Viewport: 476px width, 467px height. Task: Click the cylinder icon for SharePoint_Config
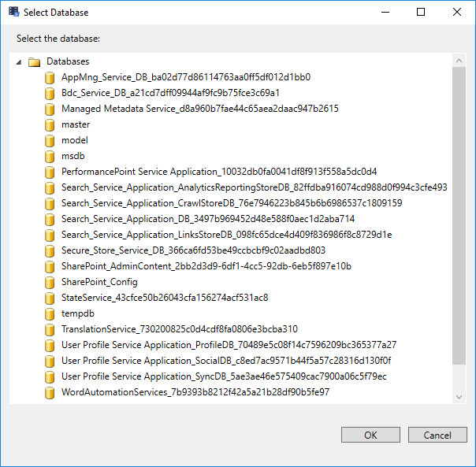tap(50, 282)
